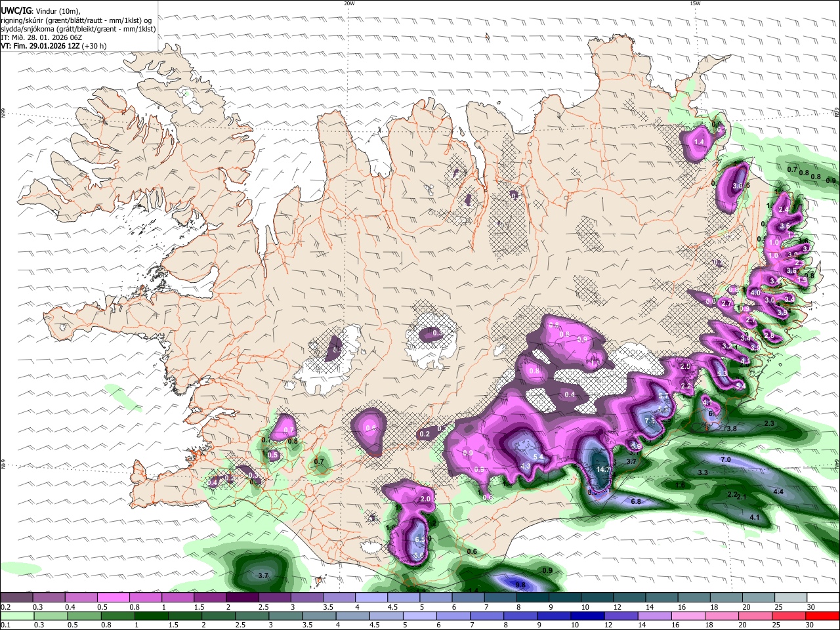
Task: Select rain scale swatch between 4 and 4.5
Action: [x=352, y=616]
